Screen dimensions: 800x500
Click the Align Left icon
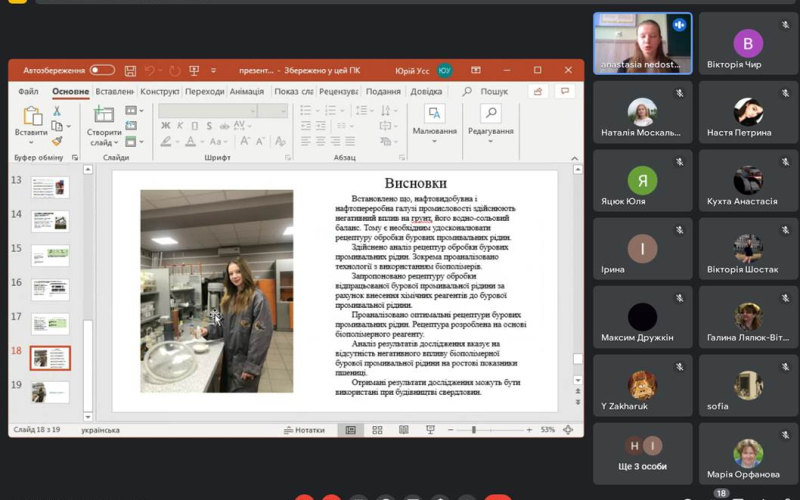[306, 141]
